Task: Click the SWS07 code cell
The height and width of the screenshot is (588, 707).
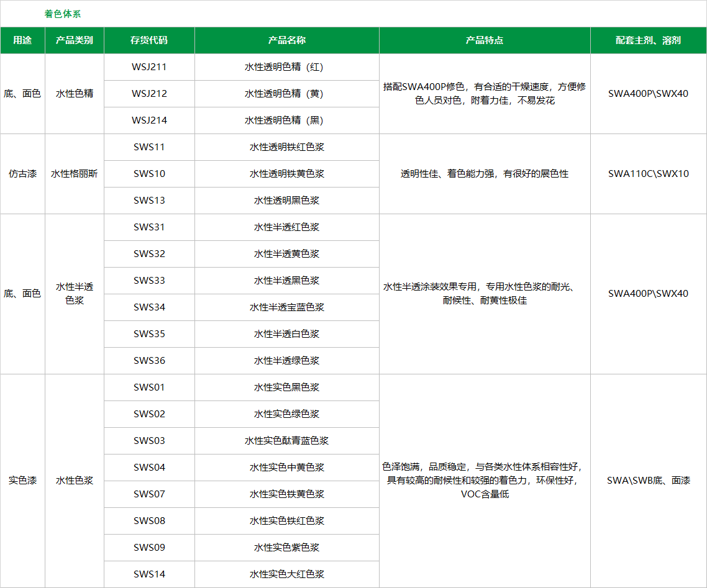Action: (149, 494)
